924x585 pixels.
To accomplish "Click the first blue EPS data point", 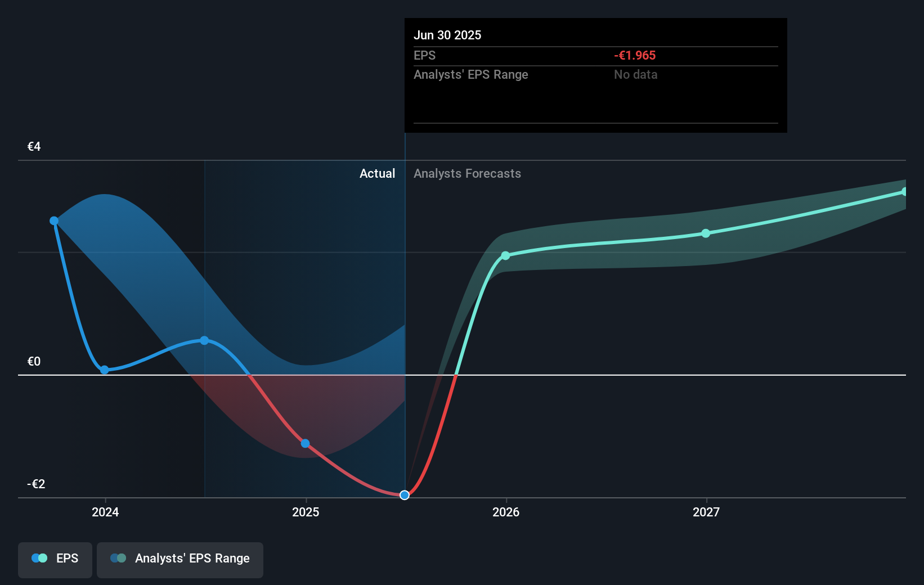I will [x=53, y=220].
